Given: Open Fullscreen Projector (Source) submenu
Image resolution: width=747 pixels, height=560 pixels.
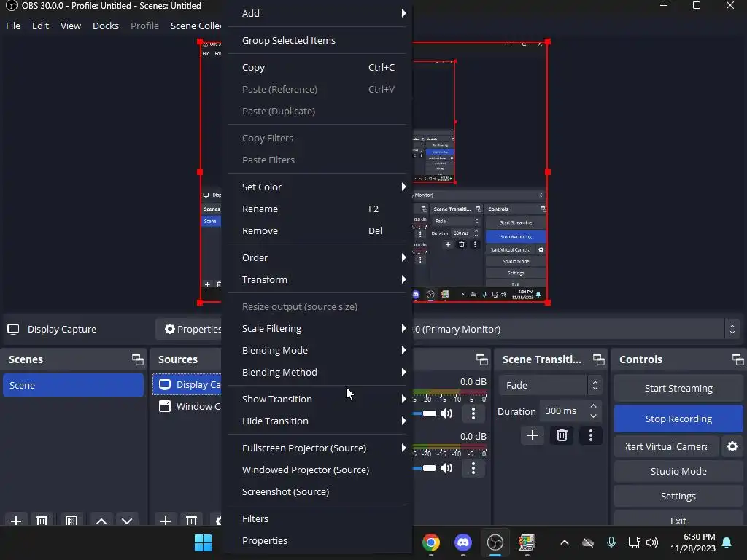Looking at the screenshot, I should [317, 448].
